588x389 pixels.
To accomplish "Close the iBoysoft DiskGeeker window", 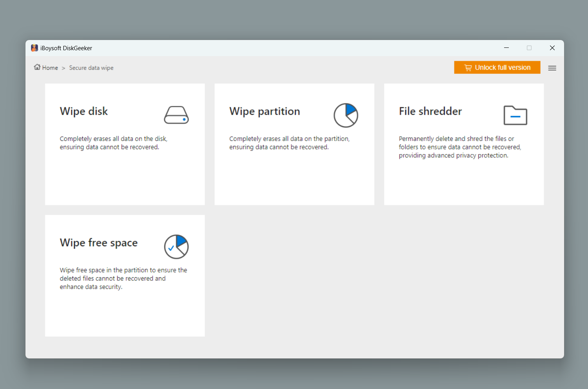I will tap(552, 48).
